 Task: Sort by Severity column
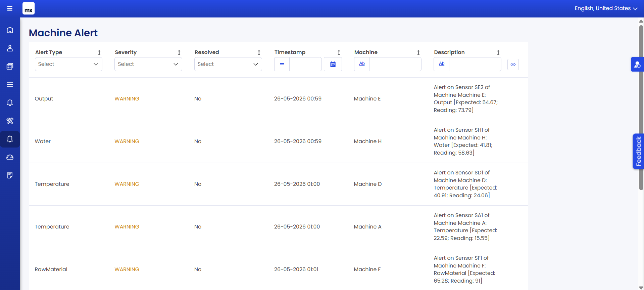click(x=179, y=52)
